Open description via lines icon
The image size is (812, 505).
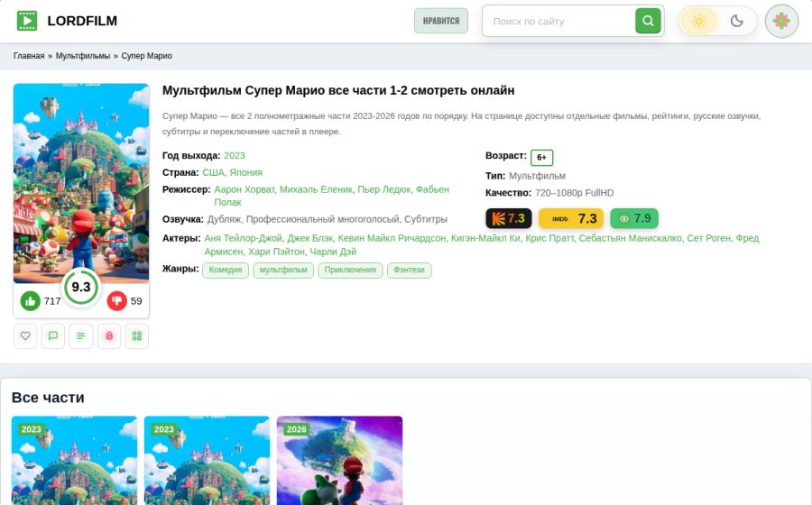tap(81, 335)
